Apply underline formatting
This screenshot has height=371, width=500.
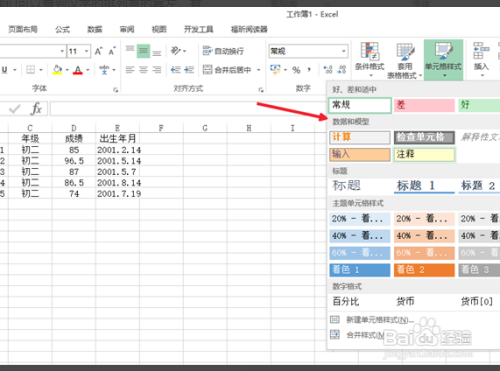[5, 70]
